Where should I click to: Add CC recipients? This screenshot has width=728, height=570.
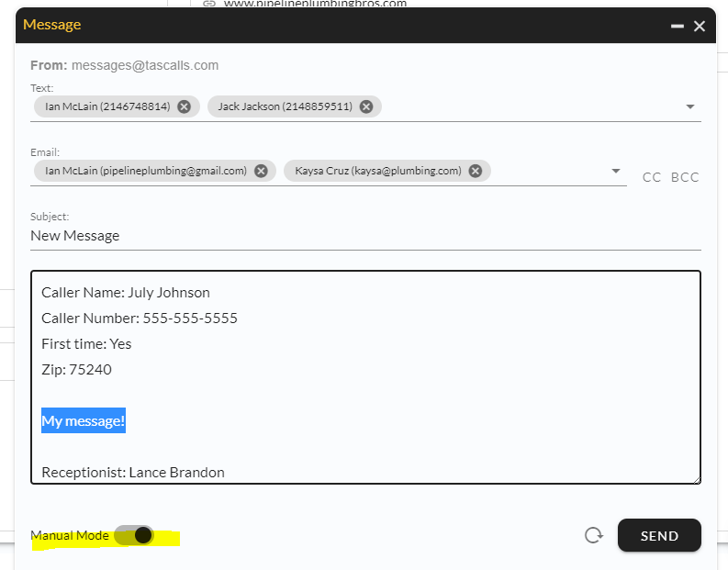click(652, 177)
